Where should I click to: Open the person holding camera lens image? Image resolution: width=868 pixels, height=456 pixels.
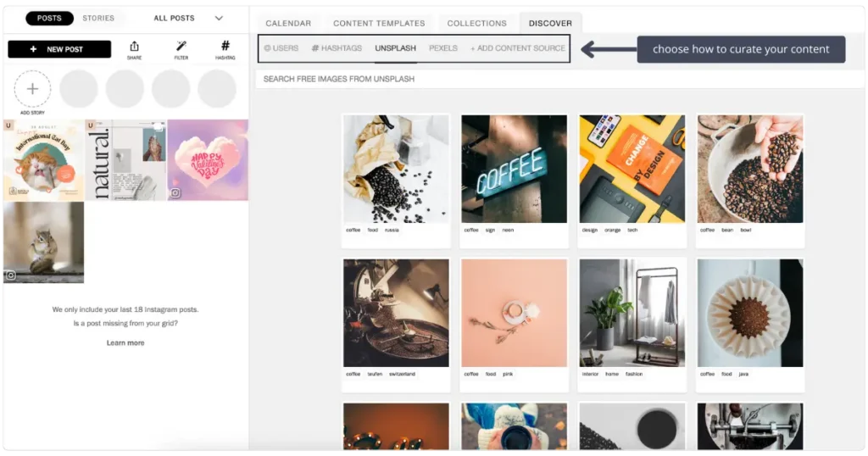pyautogui.click(x=515, y=426)
